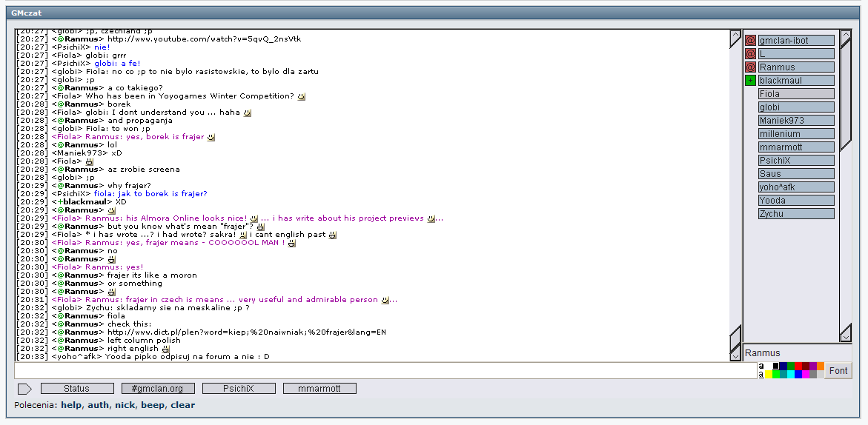
Task: Click the @ icon beside Ranmus
Action: [x=750, y=67]
